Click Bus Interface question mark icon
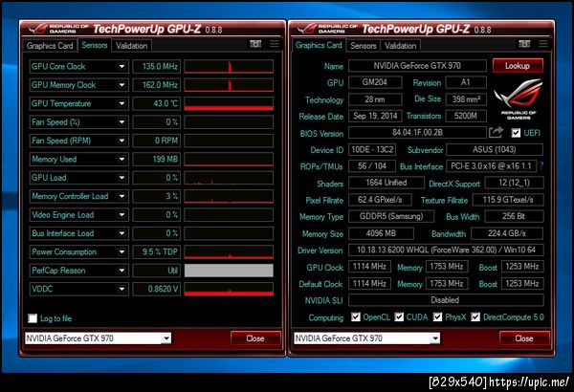This screenshot has height=392, width=574. coord(541,166)
